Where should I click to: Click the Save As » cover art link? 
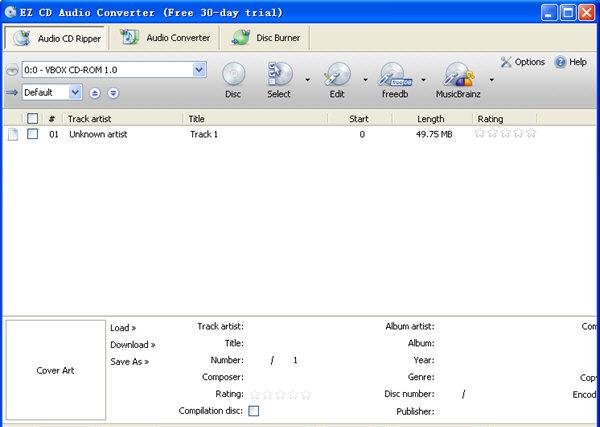130,362
